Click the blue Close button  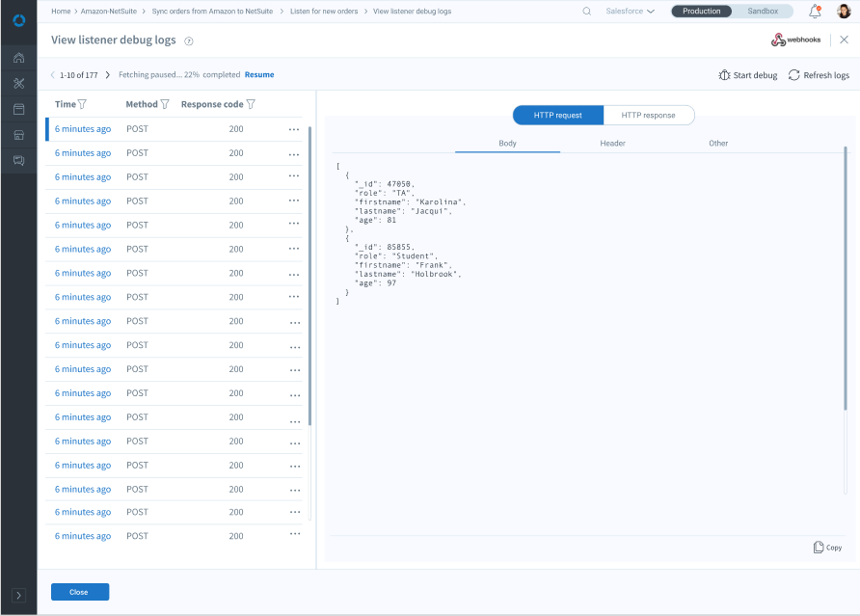click(79, 592)
